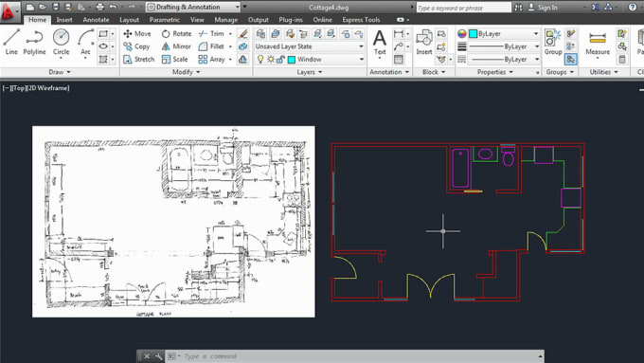644x363 pixels.
Task: Click the Explode tool icon
Action: (243, 46)
